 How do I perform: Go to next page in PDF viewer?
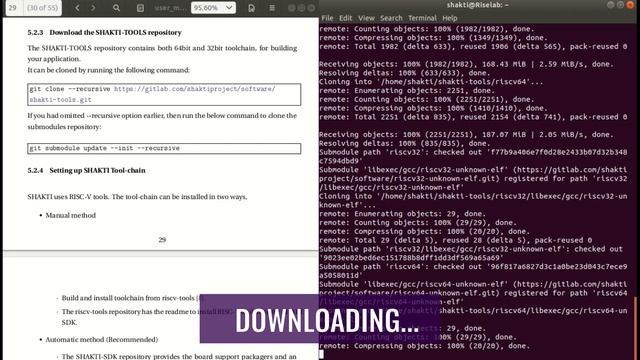tap(93, 8)
